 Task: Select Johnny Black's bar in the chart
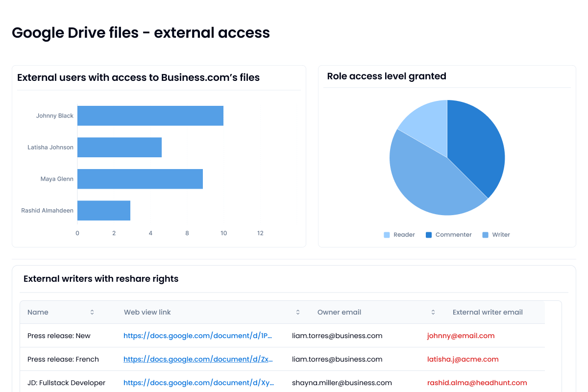pos(149,116)
